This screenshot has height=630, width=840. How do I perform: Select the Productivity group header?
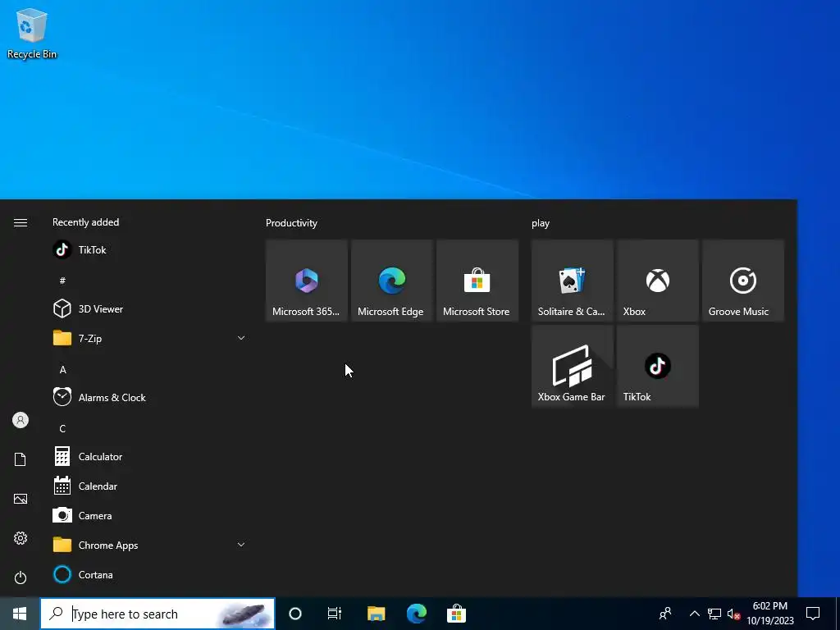pos(291,223)
